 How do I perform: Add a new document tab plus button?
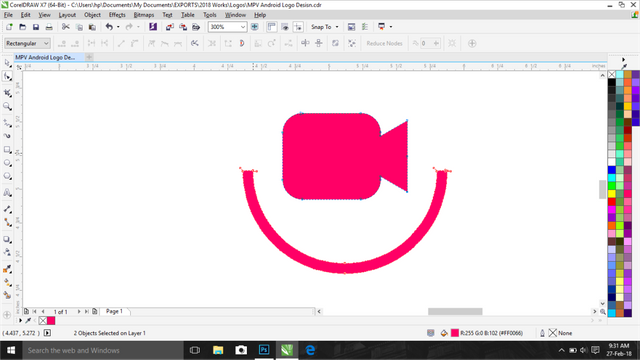click(x=89, y=57)
